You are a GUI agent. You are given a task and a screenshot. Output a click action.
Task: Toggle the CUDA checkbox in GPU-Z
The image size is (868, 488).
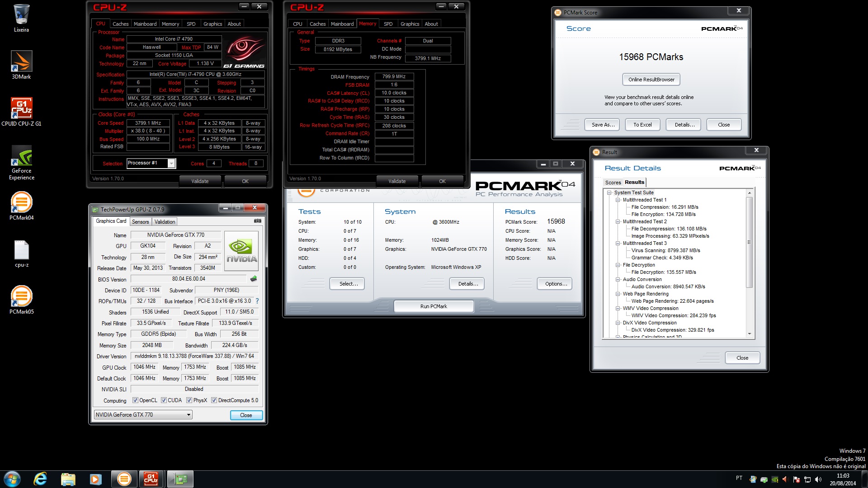click(x=164, y=400)
